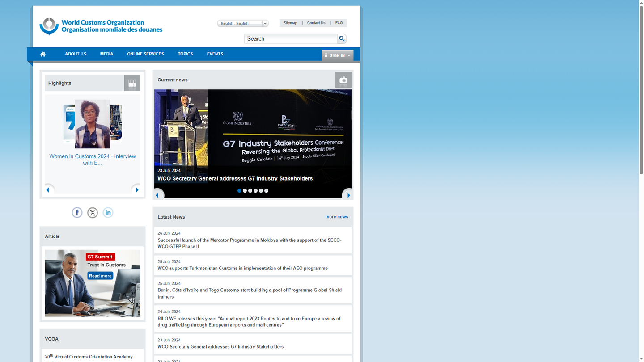Select the fifth carousel dot
The height and width of the screenshot is (362, 644).
[x=261, y=191]
